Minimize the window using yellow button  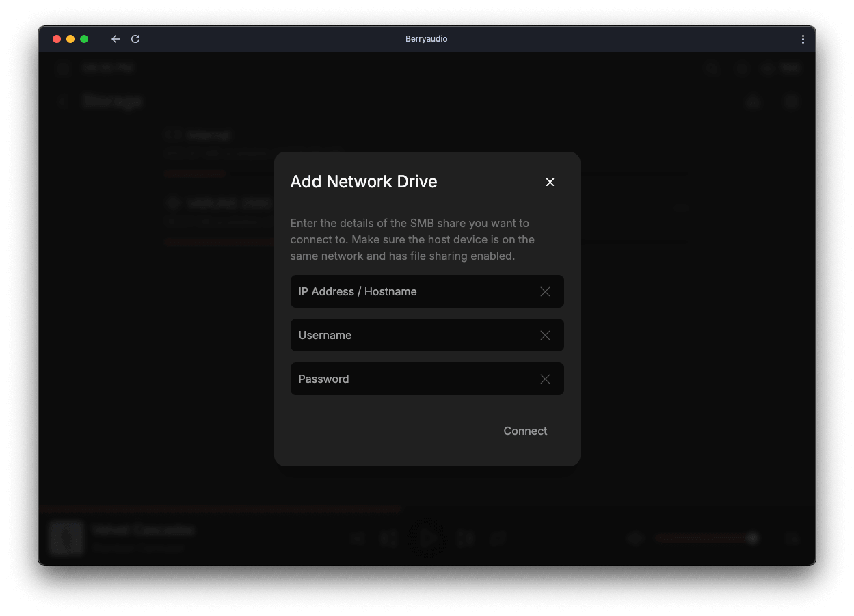70,39
